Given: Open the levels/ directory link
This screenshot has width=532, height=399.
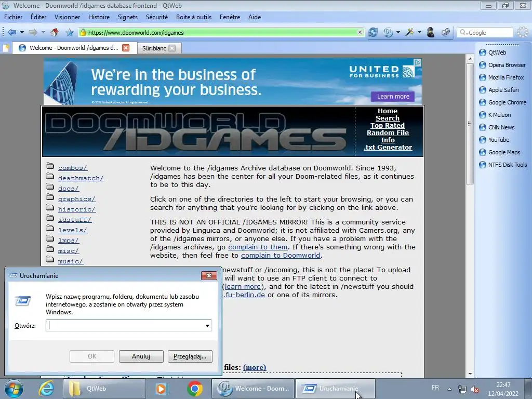Looking at the screenshot, I should (73, 230).
